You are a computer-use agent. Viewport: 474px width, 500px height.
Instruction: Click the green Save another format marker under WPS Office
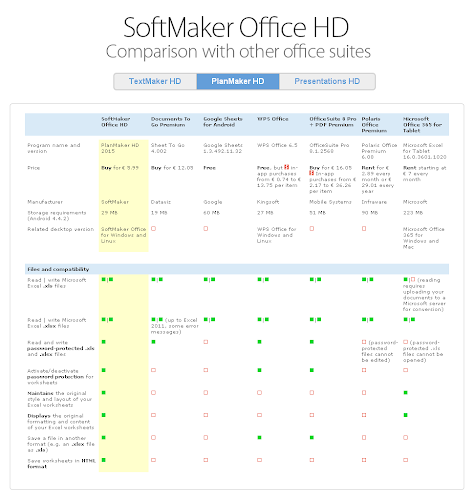[x=259, y=437]
